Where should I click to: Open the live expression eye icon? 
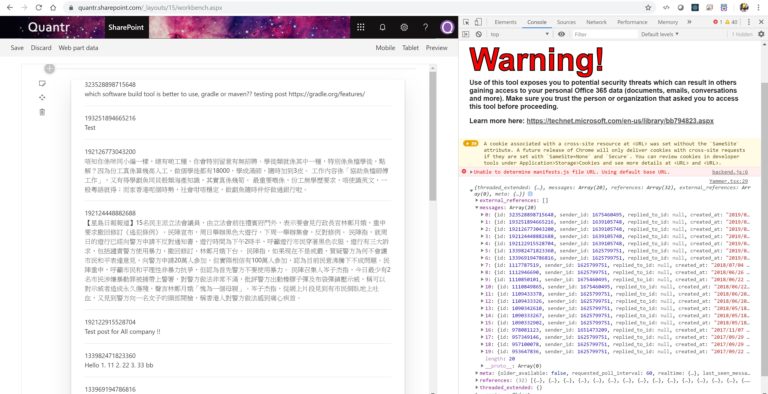pos(561,34)
